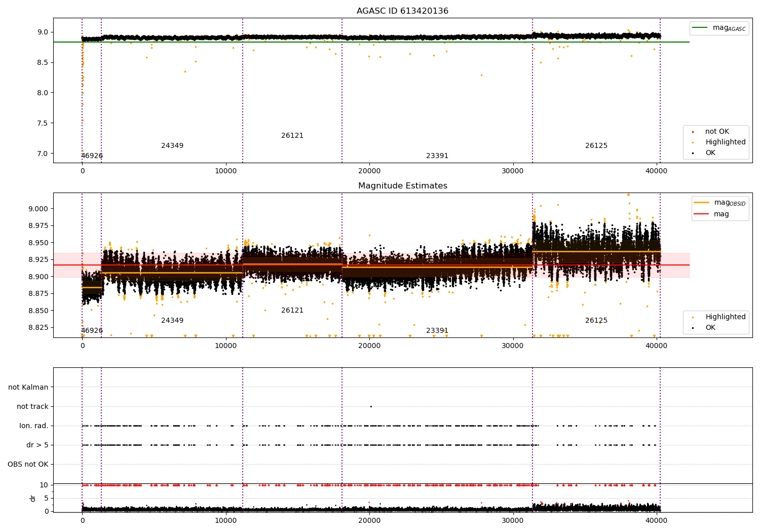
Task: Click the not Kalman axis label
Action: pos(28,388)
